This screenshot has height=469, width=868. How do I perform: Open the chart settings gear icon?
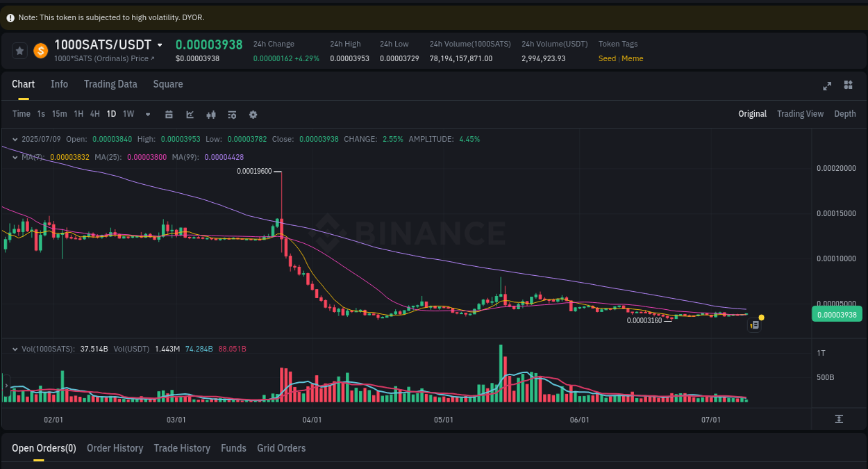[x=253, y=114]
